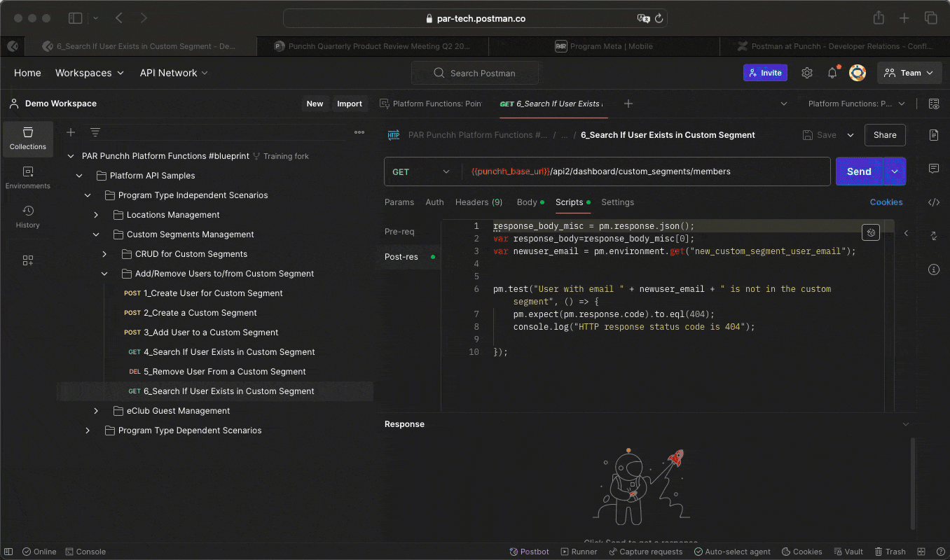The image size is (950, 560).
Task: Click the Share button
Action: pyautogui.click(x=885, y=135)
